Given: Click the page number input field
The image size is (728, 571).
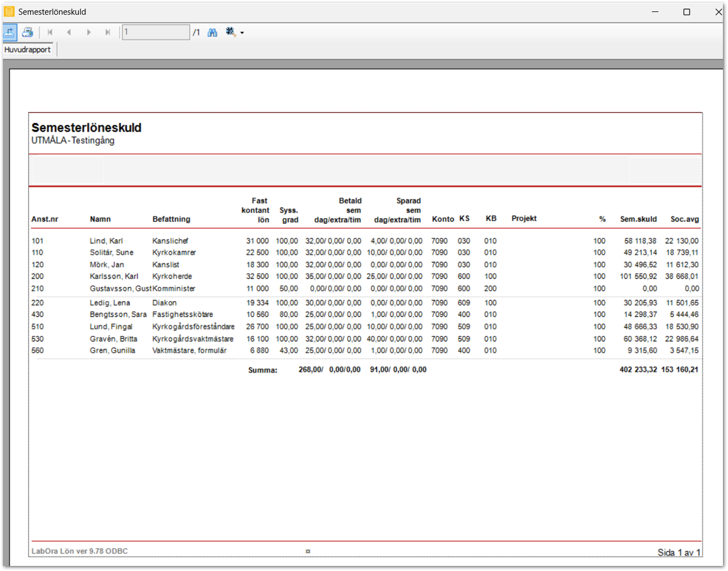Looking at the screenshot, I should (156, 32).
